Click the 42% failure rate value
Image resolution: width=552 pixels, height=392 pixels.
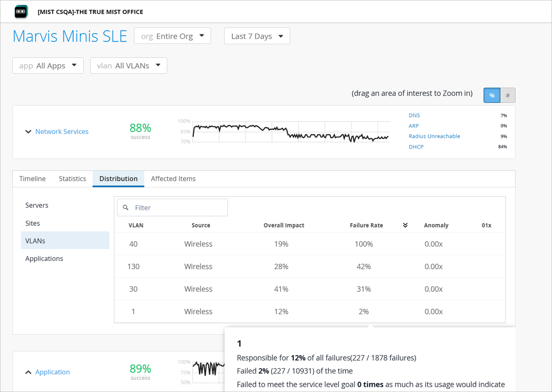pos(364,266)
